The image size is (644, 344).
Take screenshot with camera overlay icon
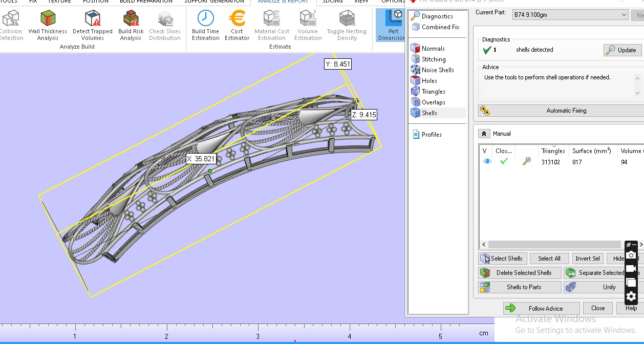click(631, 255)
